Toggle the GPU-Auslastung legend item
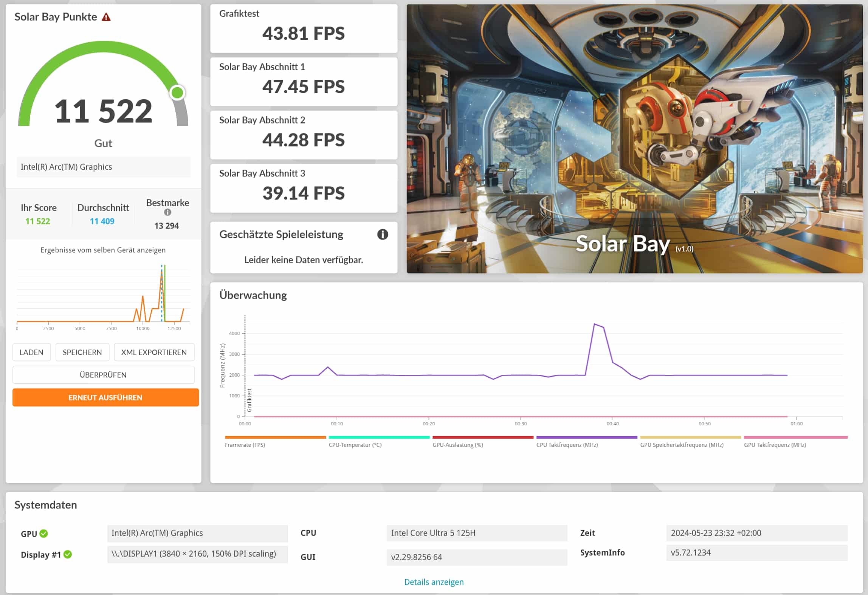Image resolution: width=868 pixels, height=595 pixels. click(x=457, y=445)
